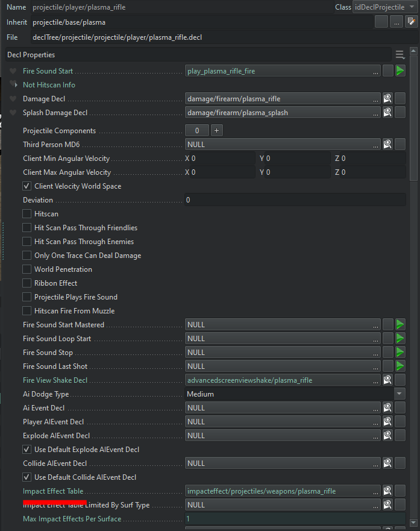
Task: Disable Client Velocity World Space checkbox
Action: [27, 186]
